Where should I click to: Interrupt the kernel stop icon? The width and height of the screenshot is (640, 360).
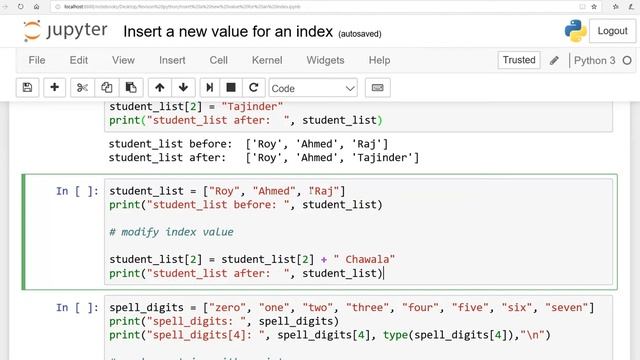coord(231,88)
